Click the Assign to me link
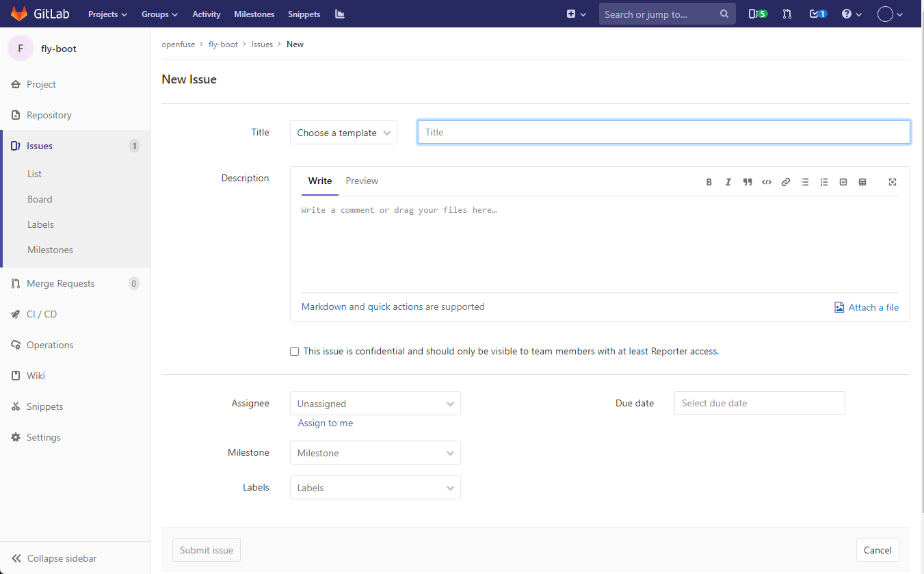The height and width of the screenshot is (574, 924). point(326,423)
